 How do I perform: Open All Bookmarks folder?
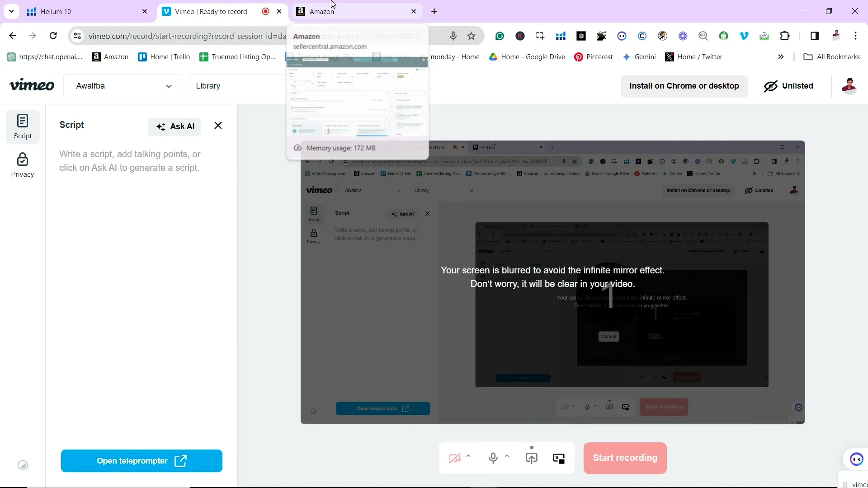tap(831, 57)
